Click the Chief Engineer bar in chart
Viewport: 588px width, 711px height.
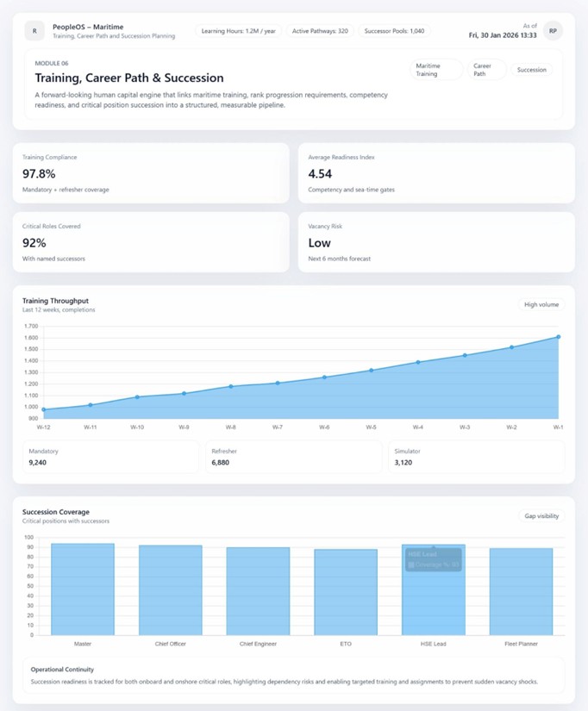[259, 591]
